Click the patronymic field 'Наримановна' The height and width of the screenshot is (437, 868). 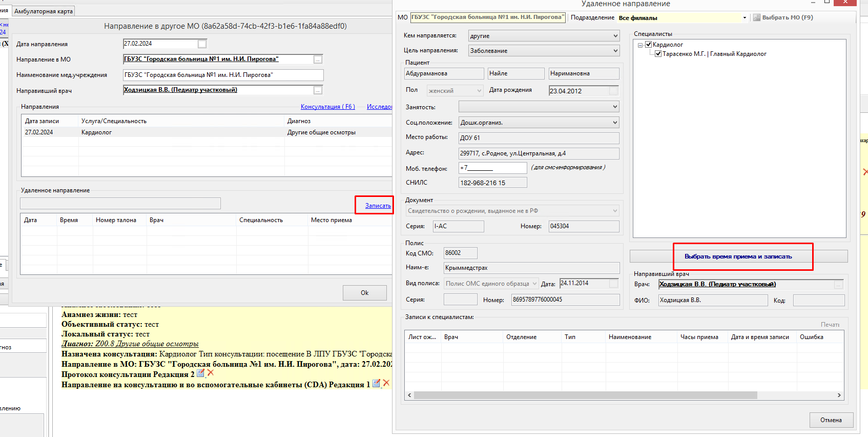click(x=584, y=73)
